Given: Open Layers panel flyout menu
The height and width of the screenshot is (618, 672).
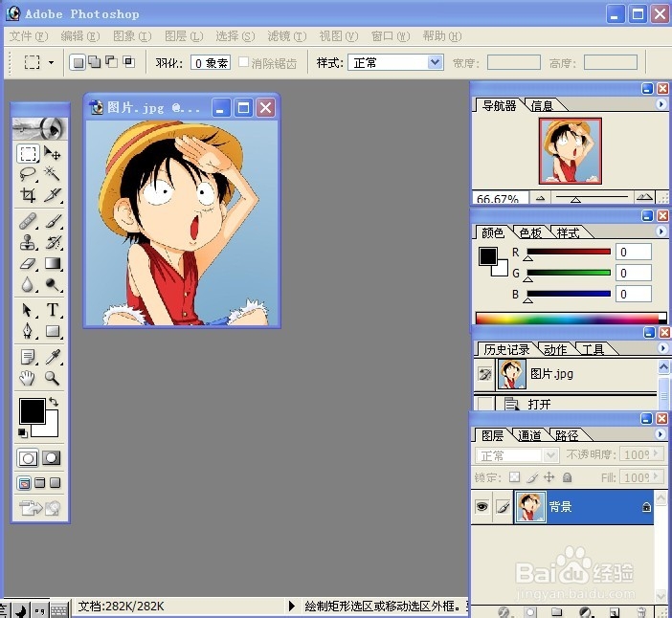Looking at the screenshot, I should tap(661, 434).
